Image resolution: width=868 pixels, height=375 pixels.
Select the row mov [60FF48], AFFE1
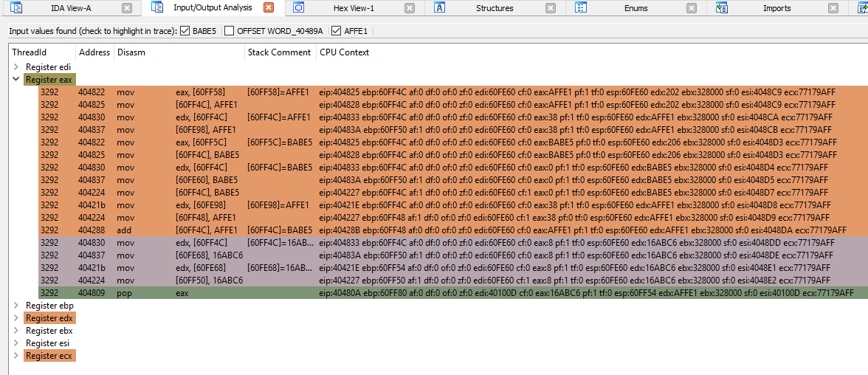[x=453, y=218]
